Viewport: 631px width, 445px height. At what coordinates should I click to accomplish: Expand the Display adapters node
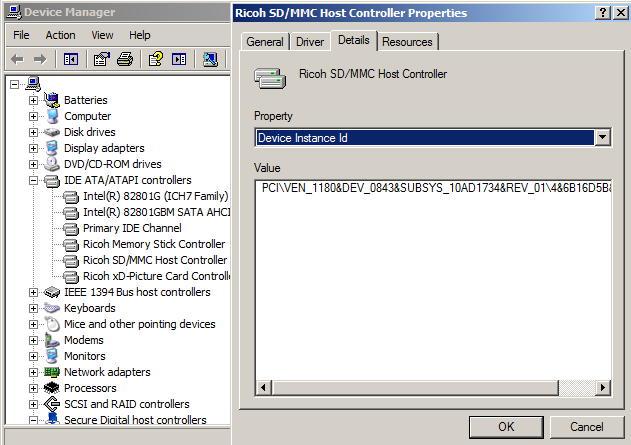[33, 148]
